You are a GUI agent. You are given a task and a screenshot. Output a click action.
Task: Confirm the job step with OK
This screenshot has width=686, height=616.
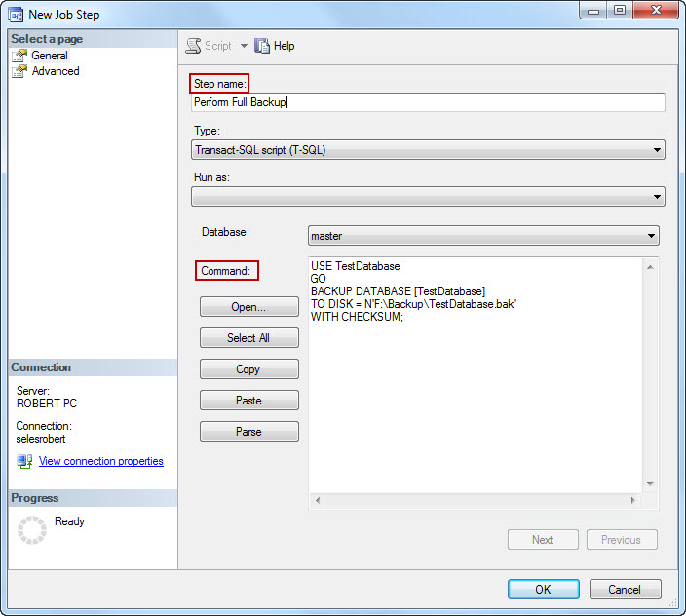click(x=543, y=589)
